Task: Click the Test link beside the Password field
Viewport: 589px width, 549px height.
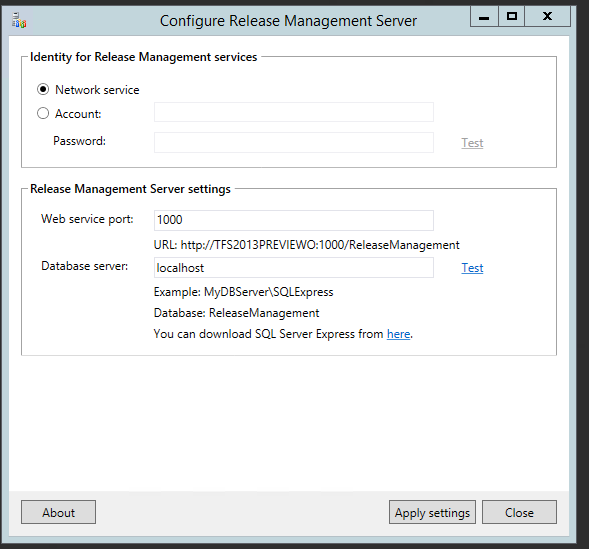Action: click(472, 143)
